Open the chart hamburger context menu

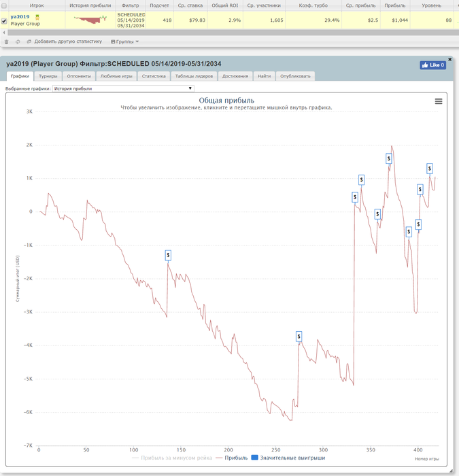[439, 101]
